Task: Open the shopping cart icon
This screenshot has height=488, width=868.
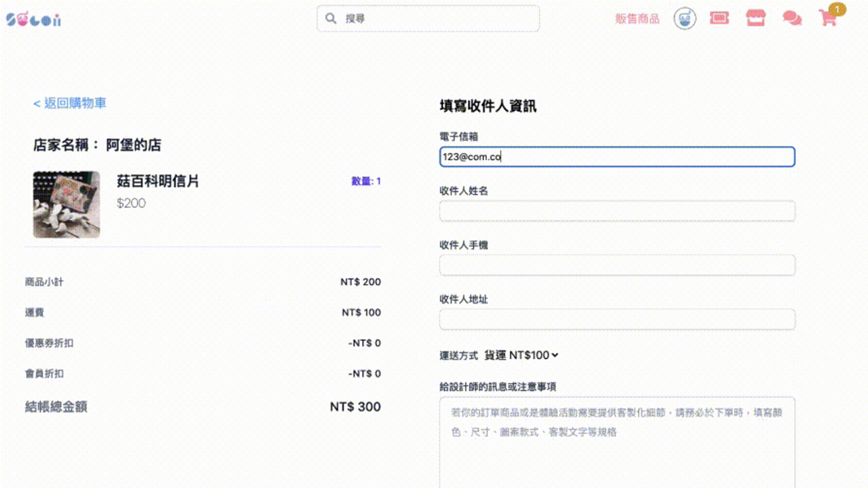Action: point(827,19)
